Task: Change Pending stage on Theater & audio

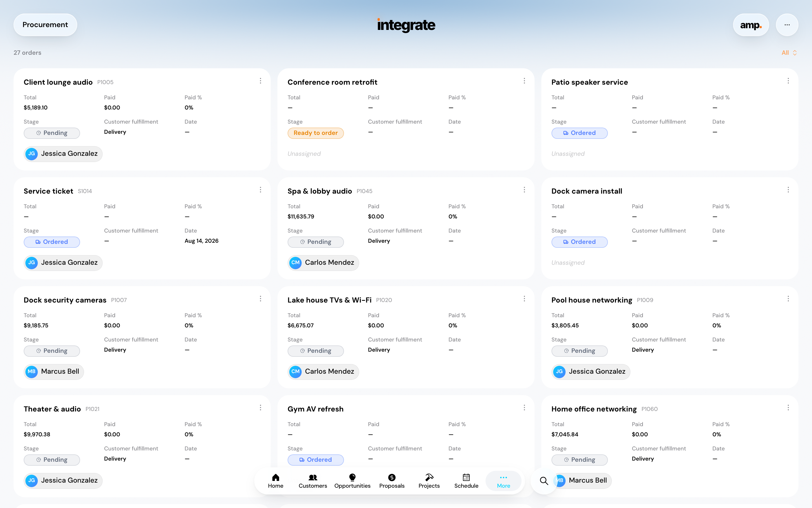Action: pyautogui.click(x=52, y=460)
